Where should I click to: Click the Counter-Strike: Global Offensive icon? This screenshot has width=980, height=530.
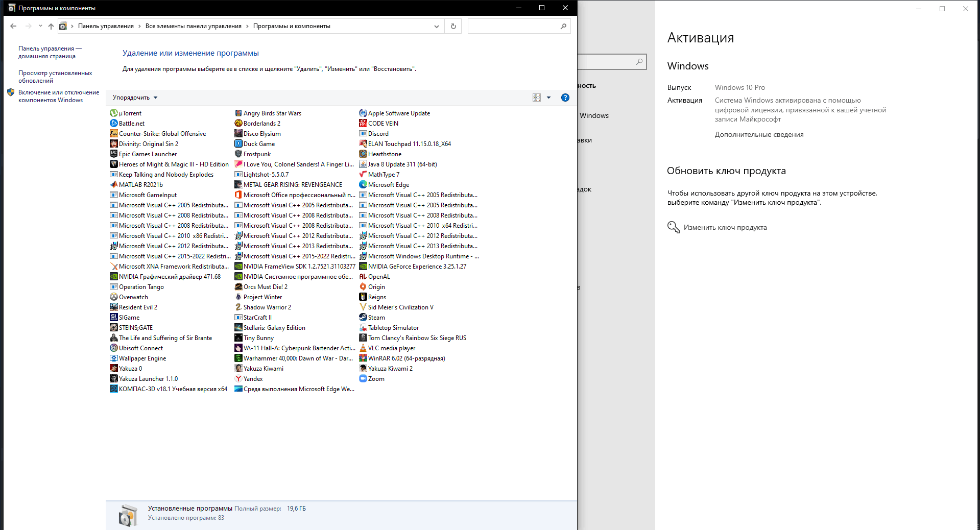point(114,134)
